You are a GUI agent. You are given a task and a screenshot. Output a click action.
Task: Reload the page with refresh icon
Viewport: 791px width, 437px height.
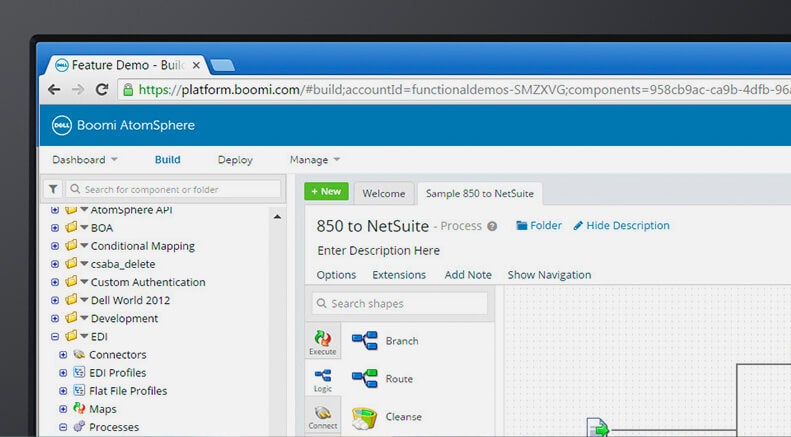tap(102, 89)
